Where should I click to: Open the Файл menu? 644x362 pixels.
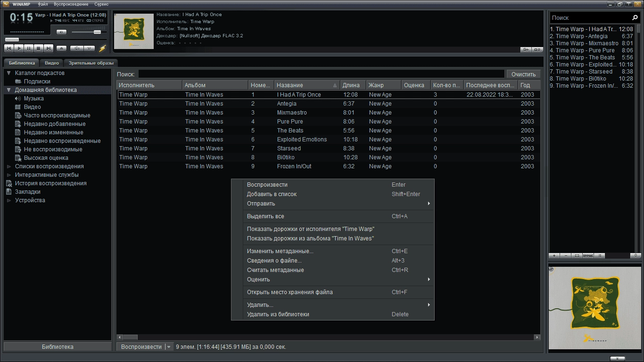(x=43, y=4)
